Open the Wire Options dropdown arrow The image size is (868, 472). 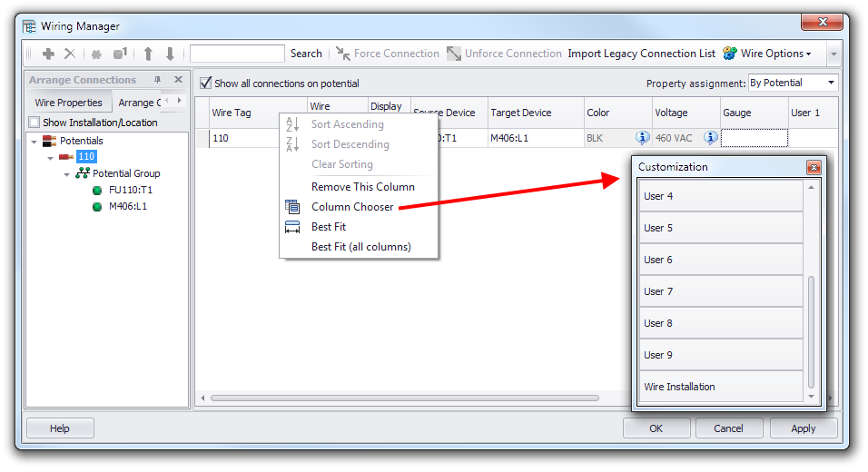click(809, 54)
